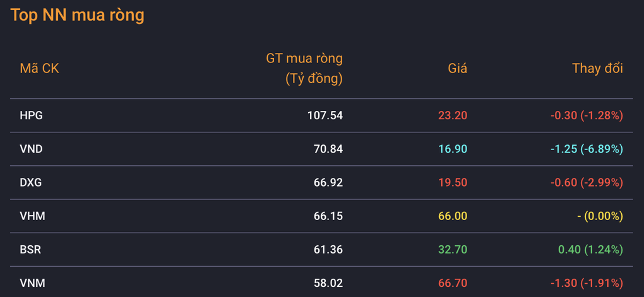Click HPG net buy value 107.54
The image size is (644, 297).
click(x=325, y=115)
